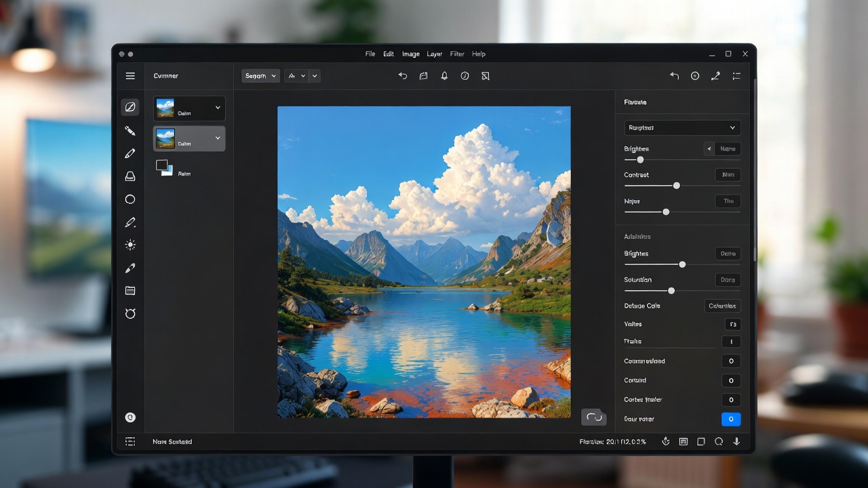Open the brightness adjustment sun icon
The image size is (868, 488).
point(130,245)
